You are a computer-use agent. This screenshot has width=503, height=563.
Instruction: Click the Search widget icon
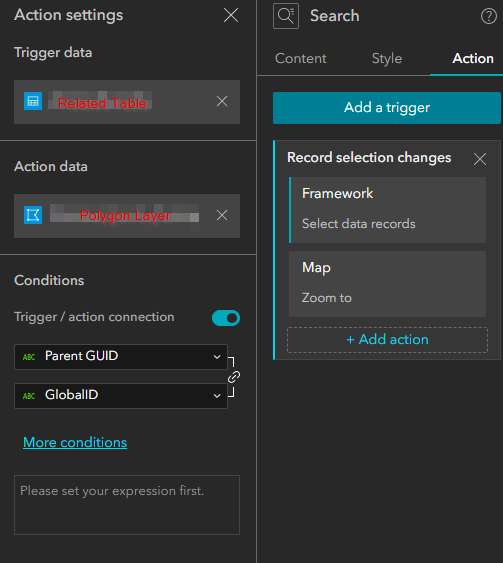click(286, 16)
